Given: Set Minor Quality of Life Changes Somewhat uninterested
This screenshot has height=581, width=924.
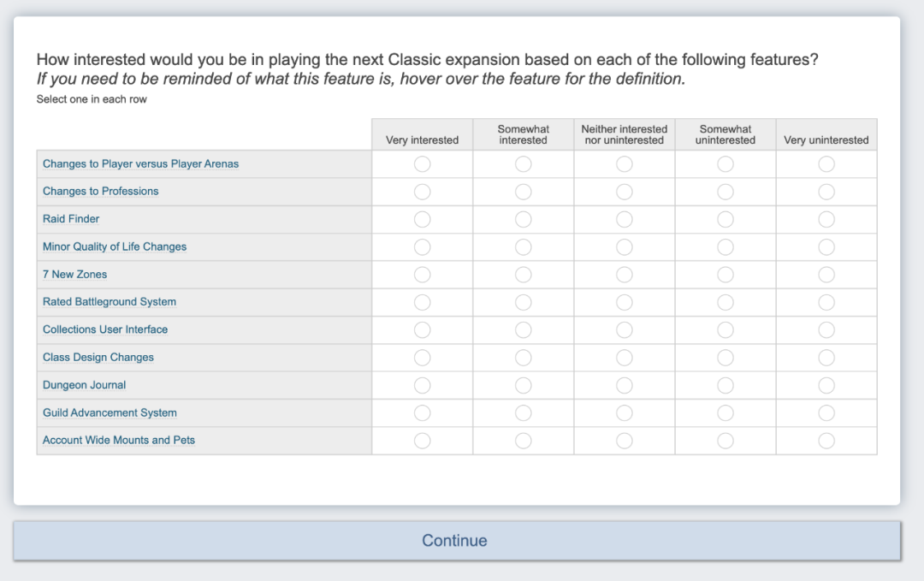Looking at the screenshot, I should coord(725,247).
